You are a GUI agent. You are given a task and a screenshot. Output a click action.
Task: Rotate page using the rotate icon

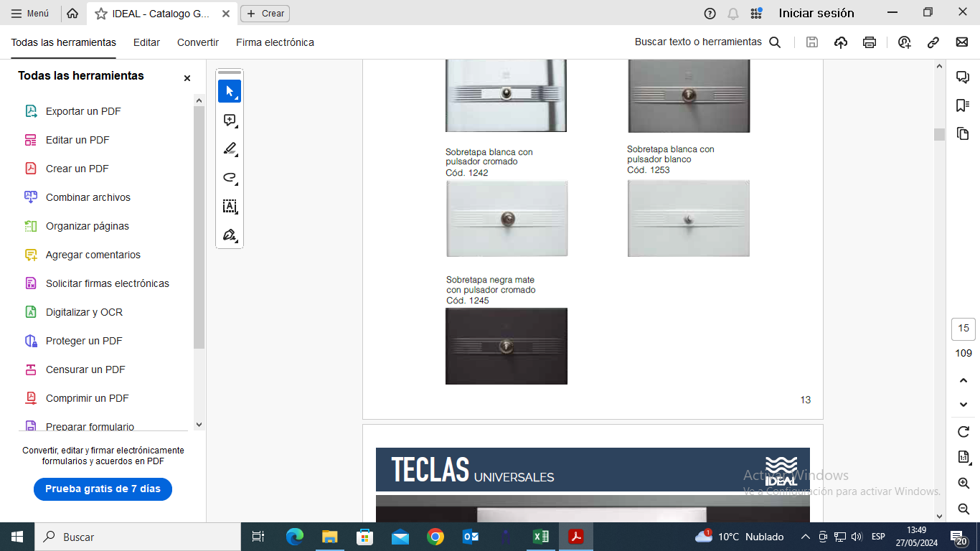tap(963, 432)
